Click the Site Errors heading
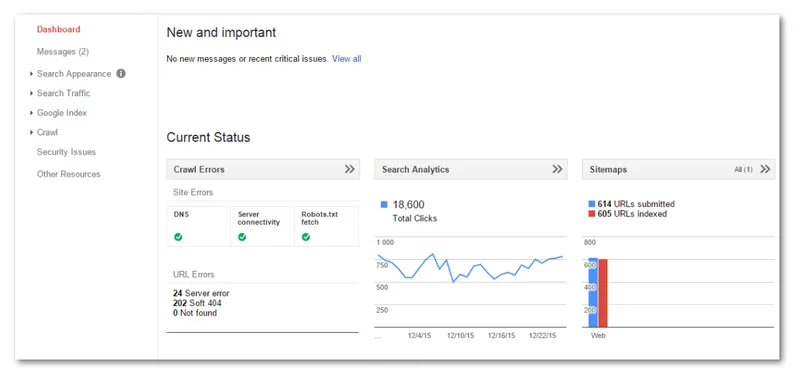This screenshot has height=374, width=800. 193,192
